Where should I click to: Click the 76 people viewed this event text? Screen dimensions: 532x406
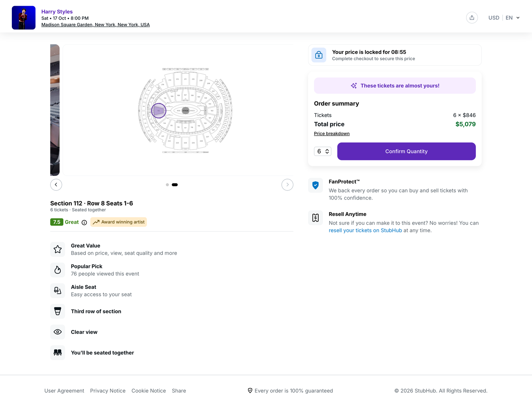point(105,274)
